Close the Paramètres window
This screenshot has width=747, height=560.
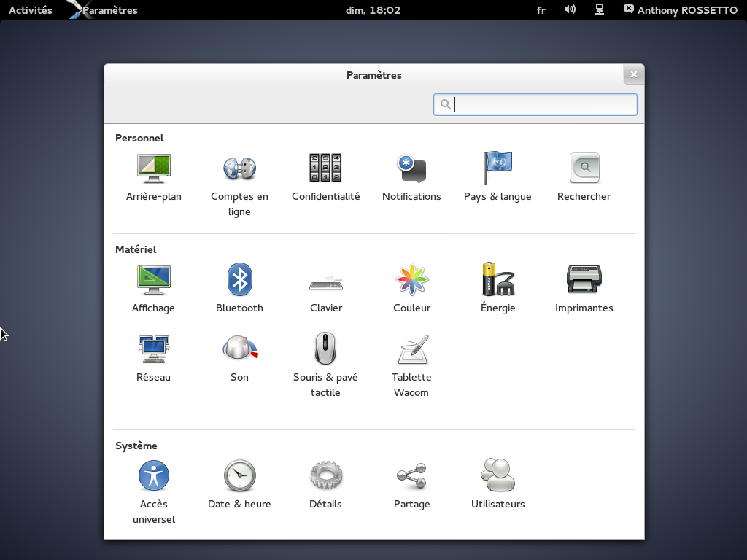tap(634, 74)
